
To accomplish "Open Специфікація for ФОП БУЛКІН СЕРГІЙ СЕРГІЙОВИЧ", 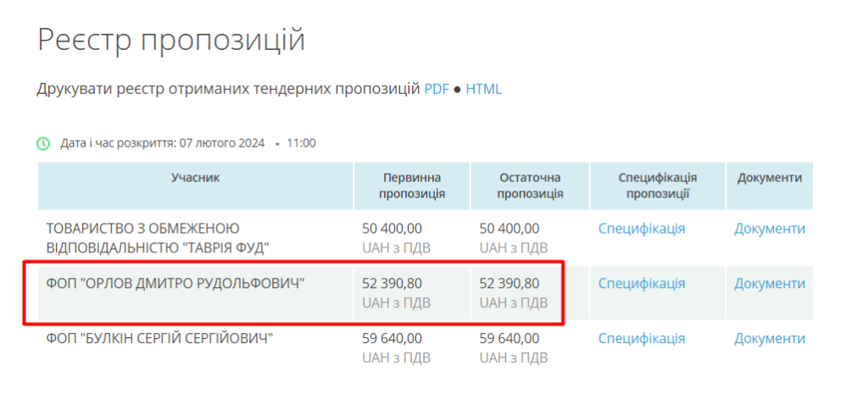I will click(641, 339).
